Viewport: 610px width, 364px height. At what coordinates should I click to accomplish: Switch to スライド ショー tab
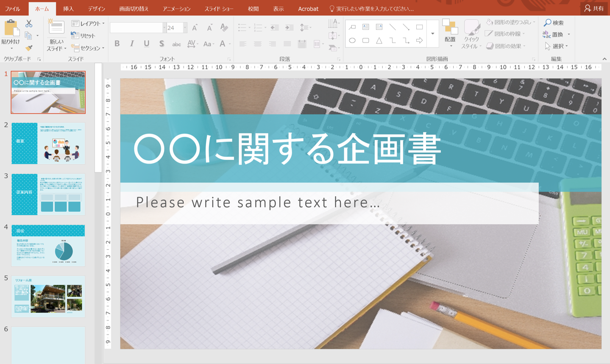coord(219,8)
